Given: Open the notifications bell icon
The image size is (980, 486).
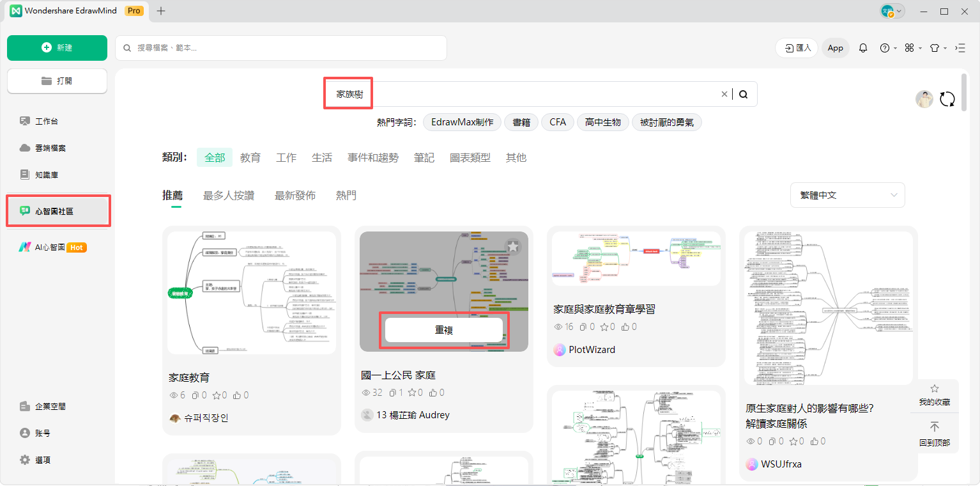Looking at the screenshot, I should click(863, 47).
